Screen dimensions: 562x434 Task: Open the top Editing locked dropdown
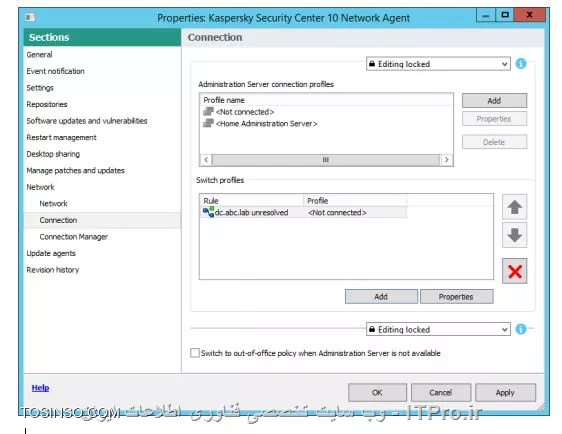[438, 64]
